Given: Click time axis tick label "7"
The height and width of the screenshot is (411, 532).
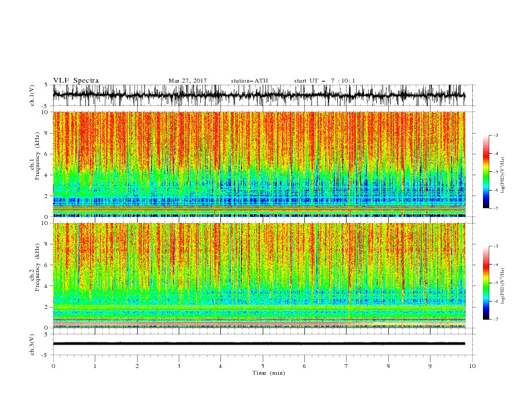Looking at the screenshot, I should 347,366.
